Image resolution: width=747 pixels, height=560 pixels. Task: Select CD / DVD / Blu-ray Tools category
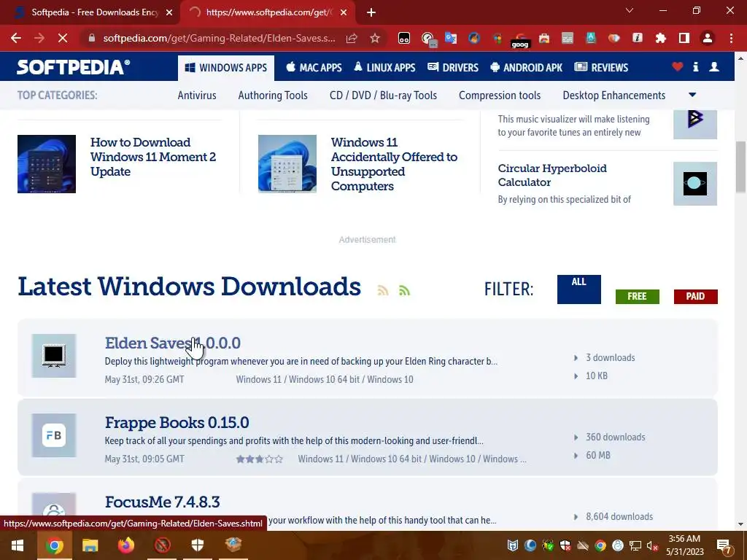pyautogui.click(x=383, y=96)
